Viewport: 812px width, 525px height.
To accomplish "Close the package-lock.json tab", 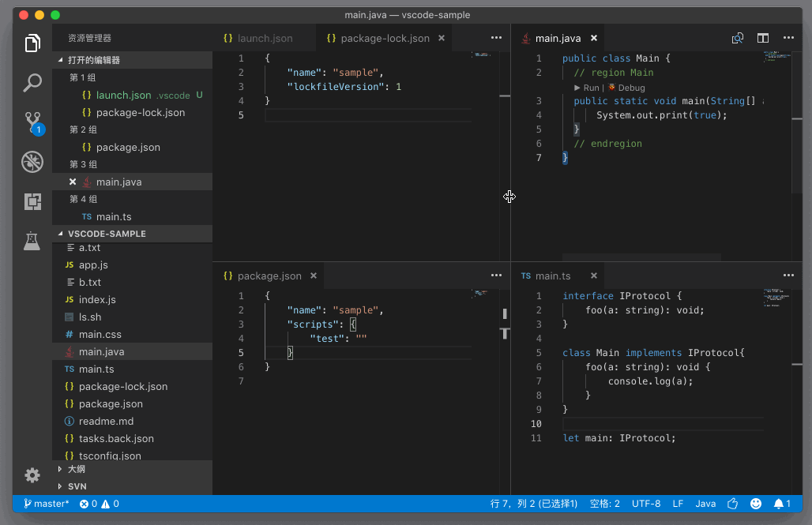I will tap(442, 38).
